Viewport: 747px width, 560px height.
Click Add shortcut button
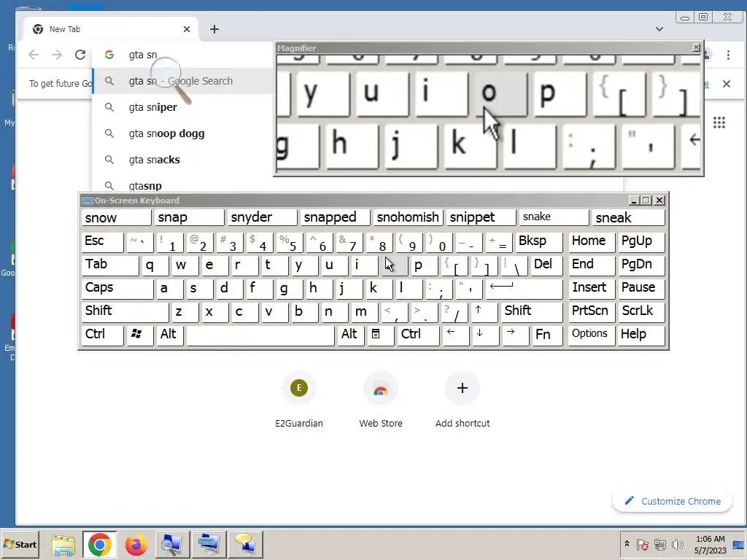coord(462,400)
